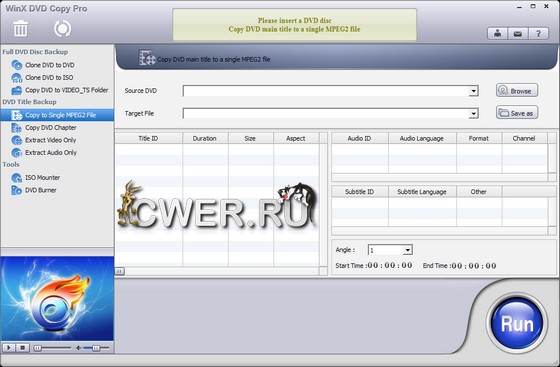This screenshot has width=560, height=367.
Task: Select Extract Video Only option
Action: tap(50, 140)
